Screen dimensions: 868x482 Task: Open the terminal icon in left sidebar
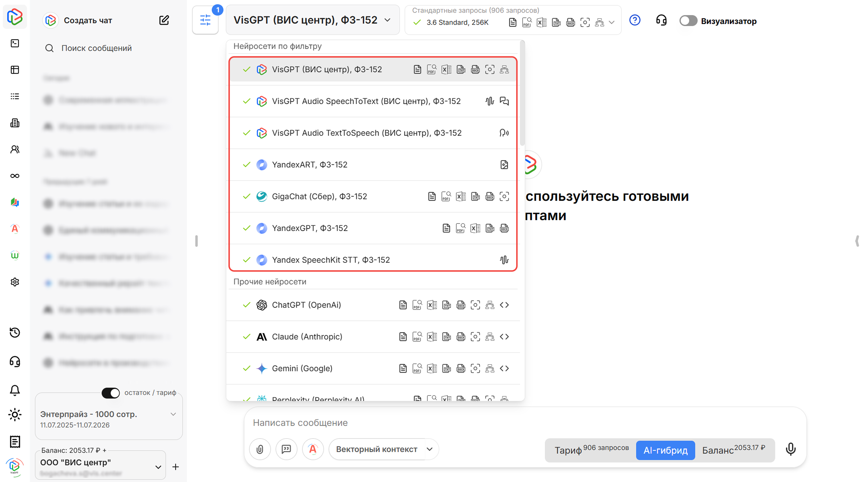point(15,43)
